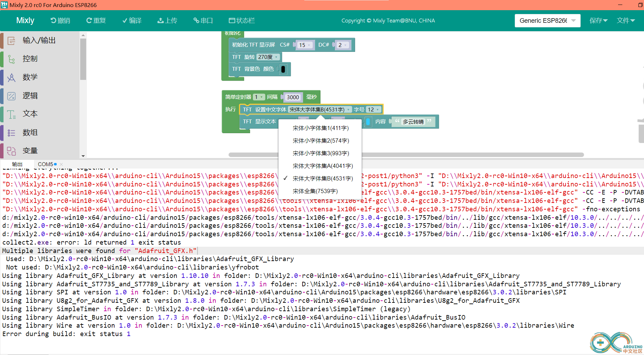Open the font set 宋体大字体集B dropdown
The width and height of the screenshot is (644, 355).
(x=319, y=110)
